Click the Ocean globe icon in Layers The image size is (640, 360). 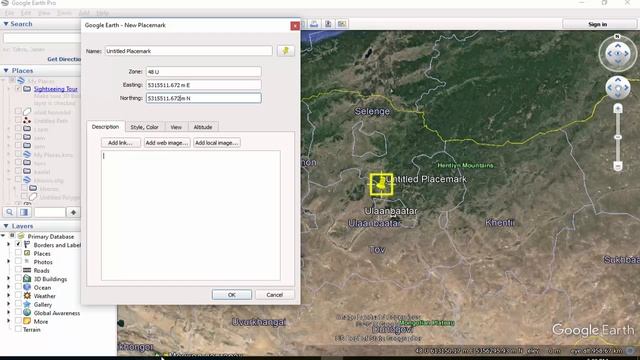coord(27,287)
